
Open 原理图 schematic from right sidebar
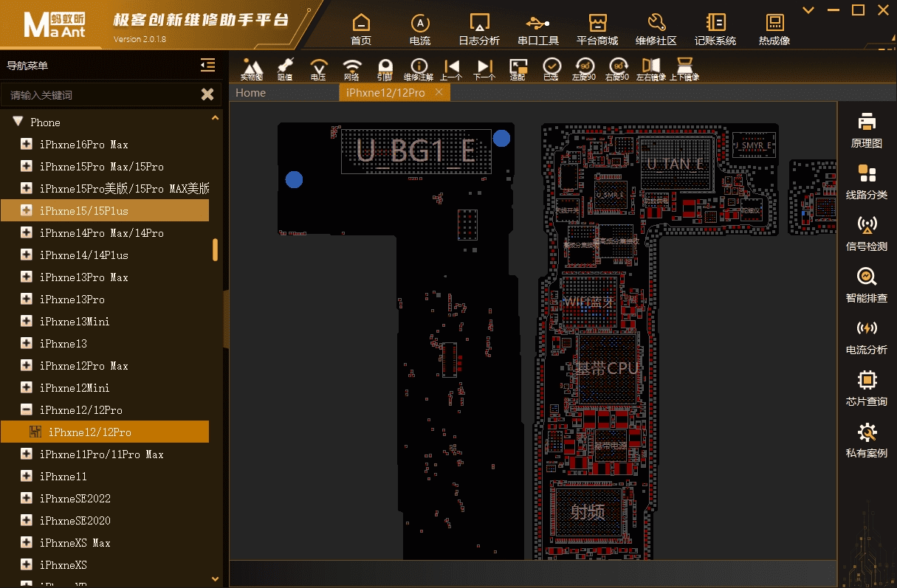(x=867, y=131)
